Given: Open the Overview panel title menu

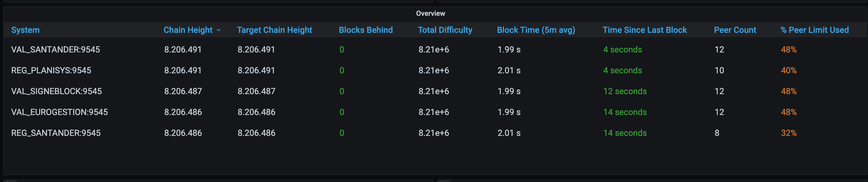Looking at the screenshot, I should [x=430, y=14].
